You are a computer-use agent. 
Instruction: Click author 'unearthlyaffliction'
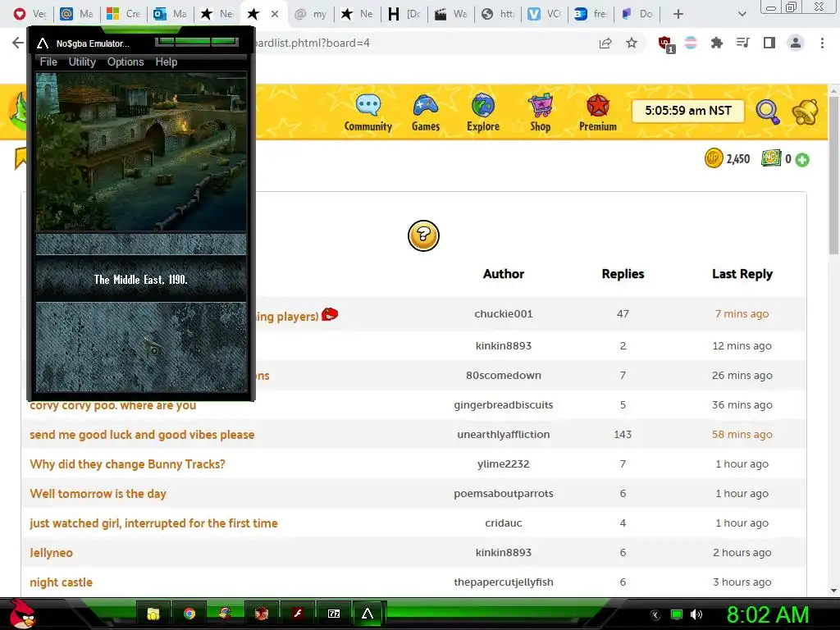pos(504,435)
